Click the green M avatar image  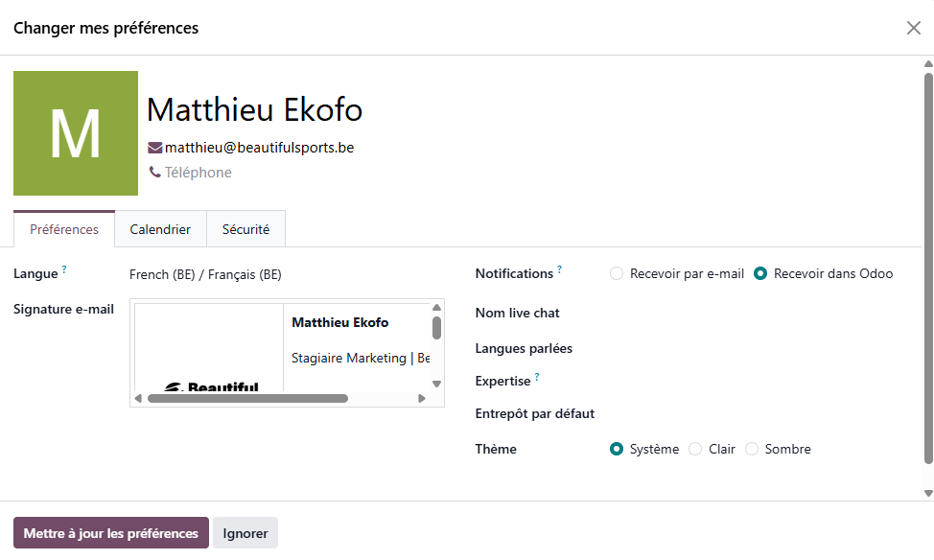(x=76, y=133)
